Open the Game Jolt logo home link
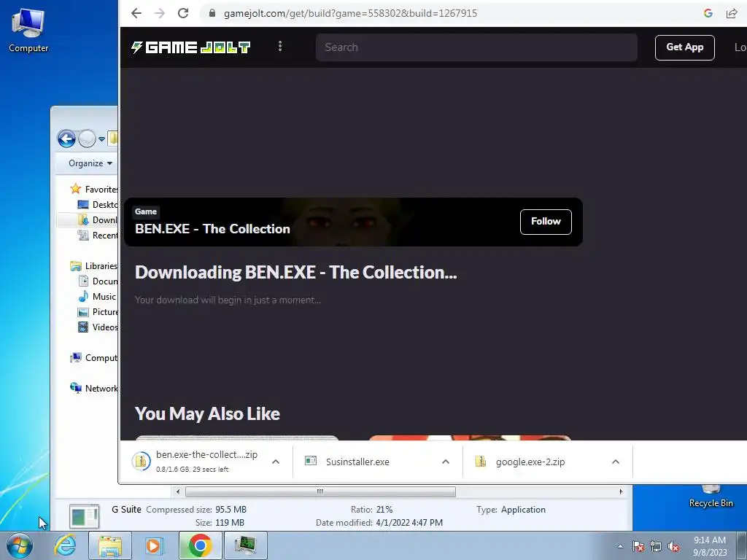The width and height of the screenshot is (747, 560). pos(190,47)
